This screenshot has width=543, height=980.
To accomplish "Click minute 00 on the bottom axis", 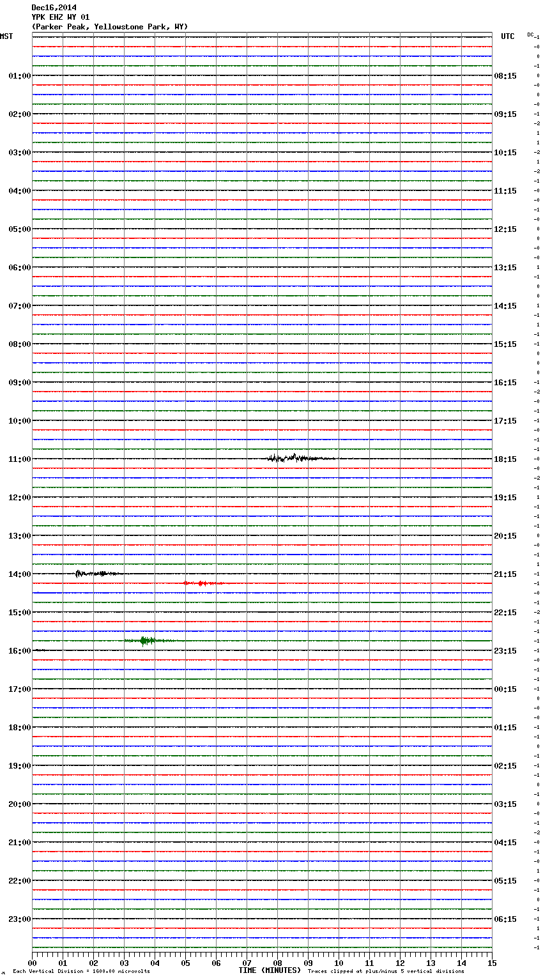I will tap(32, 963).
